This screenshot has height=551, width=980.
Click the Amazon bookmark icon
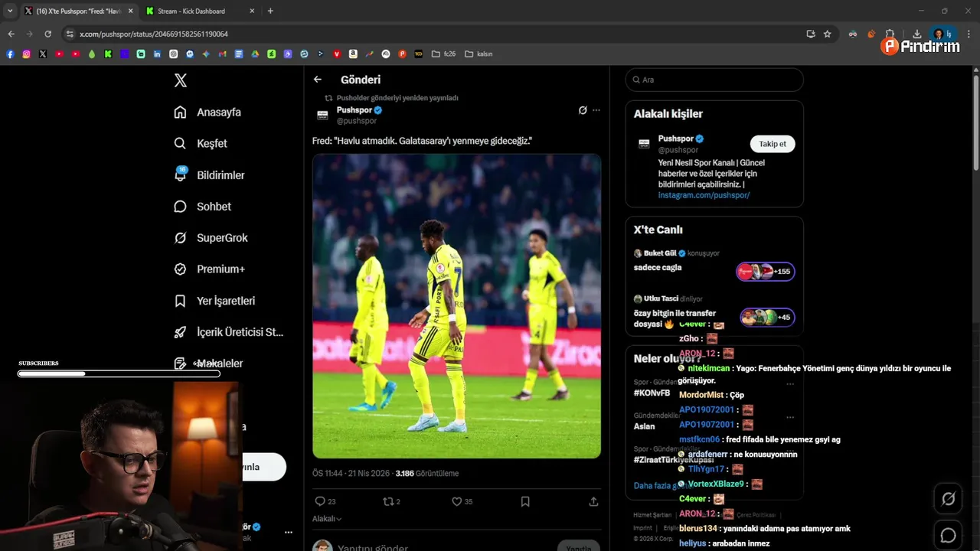(x=353, y=54)
